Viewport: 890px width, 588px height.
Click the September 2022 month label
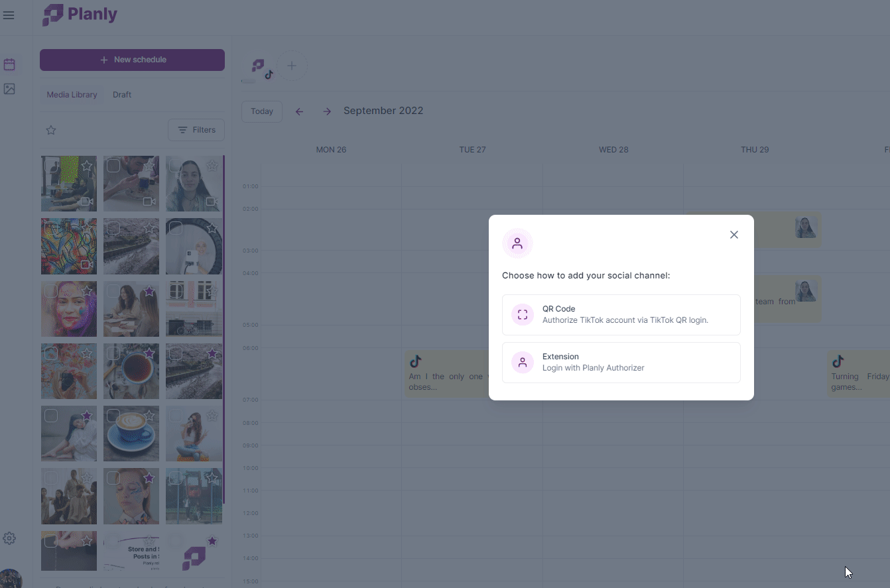coord(383,111)
